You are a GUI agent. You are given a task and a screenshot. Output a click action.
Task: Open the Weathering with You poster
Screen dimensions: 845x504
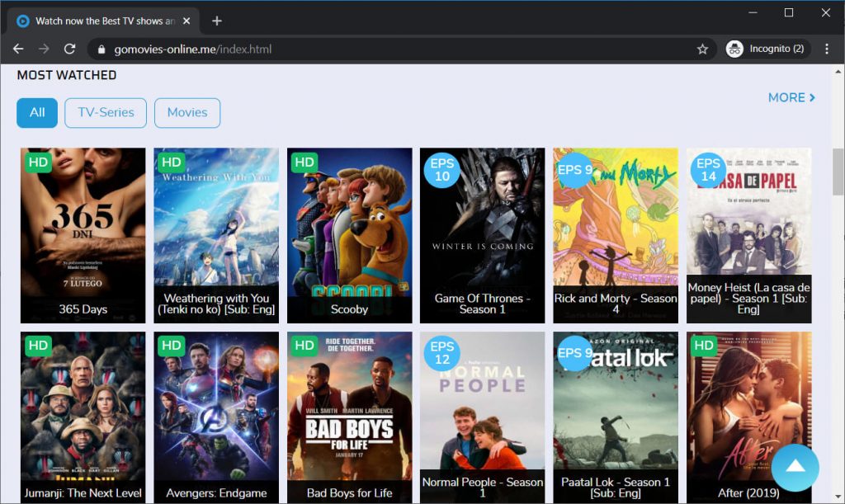[216, 235]
